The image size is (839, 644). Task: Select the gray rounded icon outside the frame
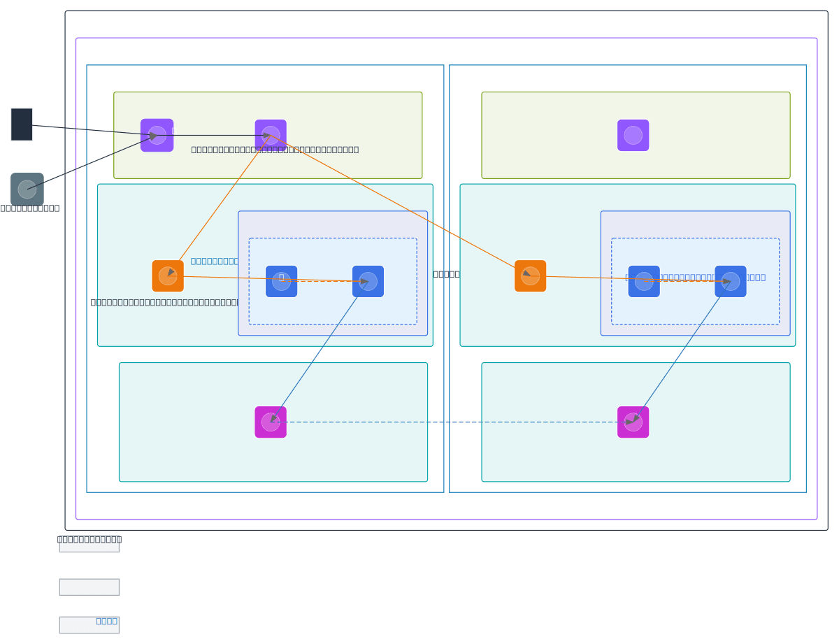pyautogui.click(x=27, y=189)
